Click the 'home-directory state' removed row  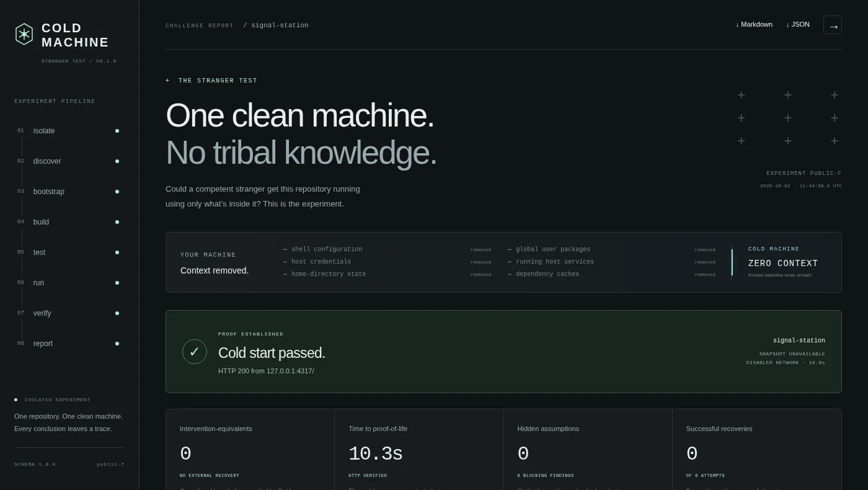387,274
